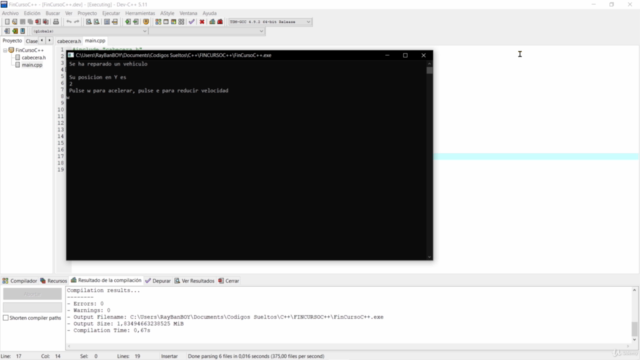Click the Undo toolbar icon
The image size is (640, 360).
tap(69, 22)
